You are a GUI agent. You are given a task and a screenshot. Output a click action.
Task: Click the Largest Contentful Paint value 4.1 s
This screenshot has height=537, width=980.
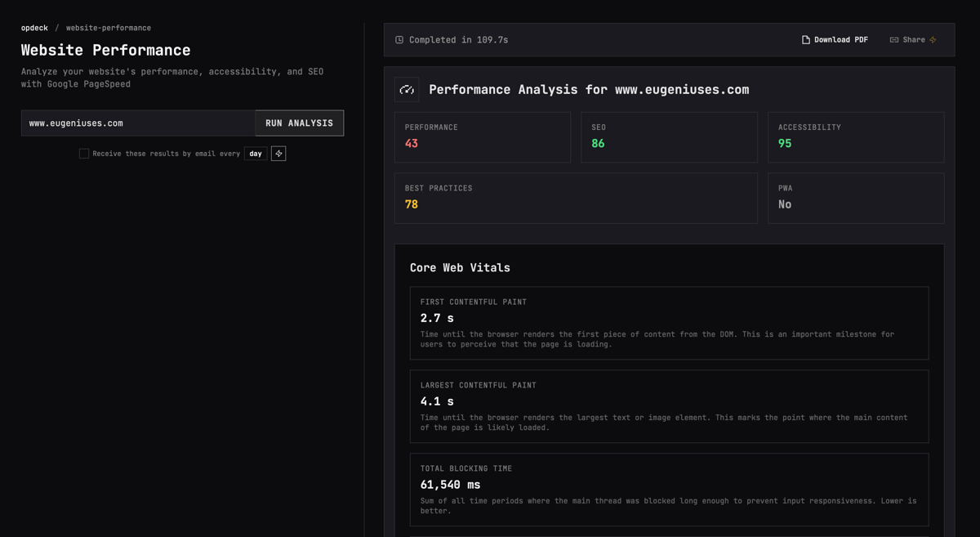coord(437,401)
